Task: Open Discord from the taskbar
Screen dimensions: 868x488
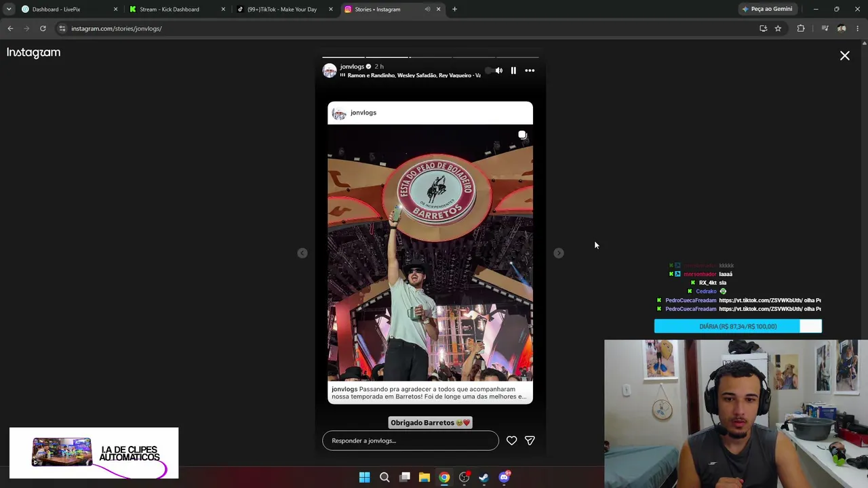Action: click(x=504, y=477)
